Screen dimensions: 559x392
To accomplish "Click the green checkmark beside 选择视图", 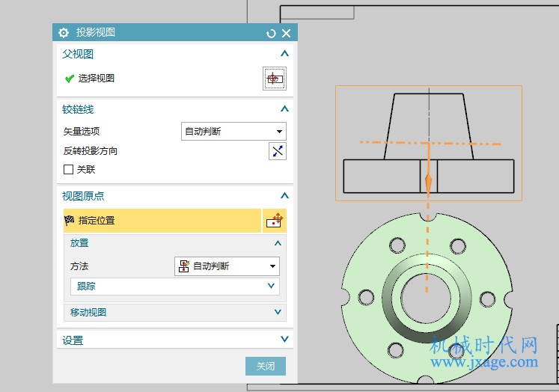I will pos(70,79).
